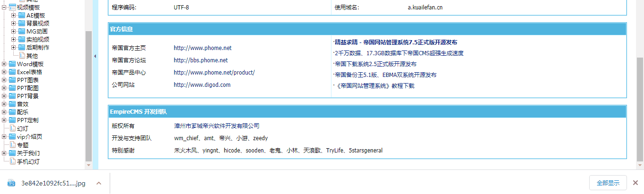Expand the vip介绍页 tree node
Image resolution: width=644 pixels, height=194 pixels.
pos(4,136)
